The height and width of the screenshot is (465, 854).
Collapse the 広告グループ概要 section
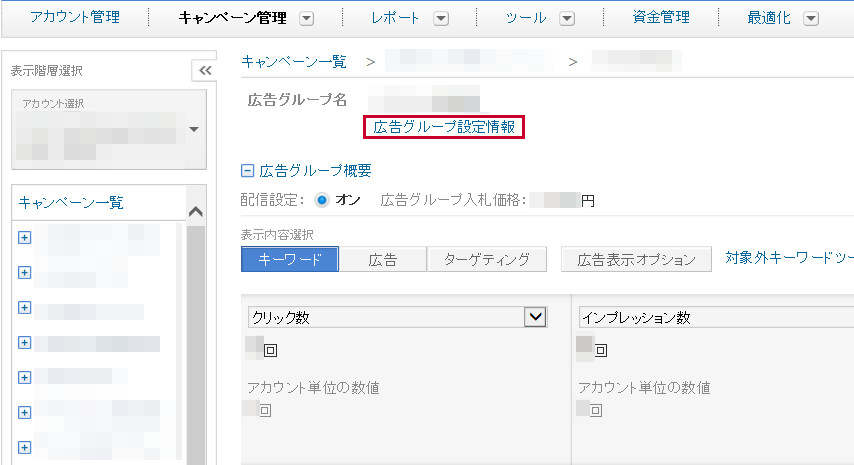[247, 171]
